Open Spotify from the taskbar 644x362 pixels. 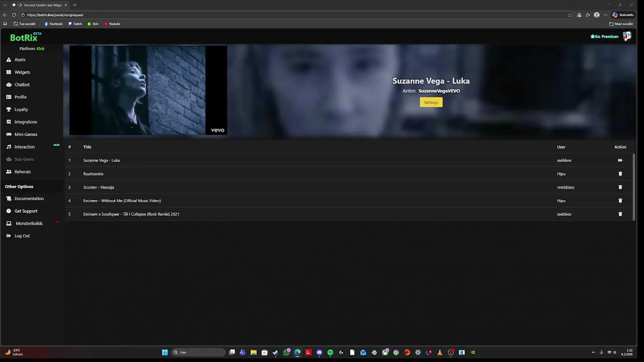click(x=330, y=352)
